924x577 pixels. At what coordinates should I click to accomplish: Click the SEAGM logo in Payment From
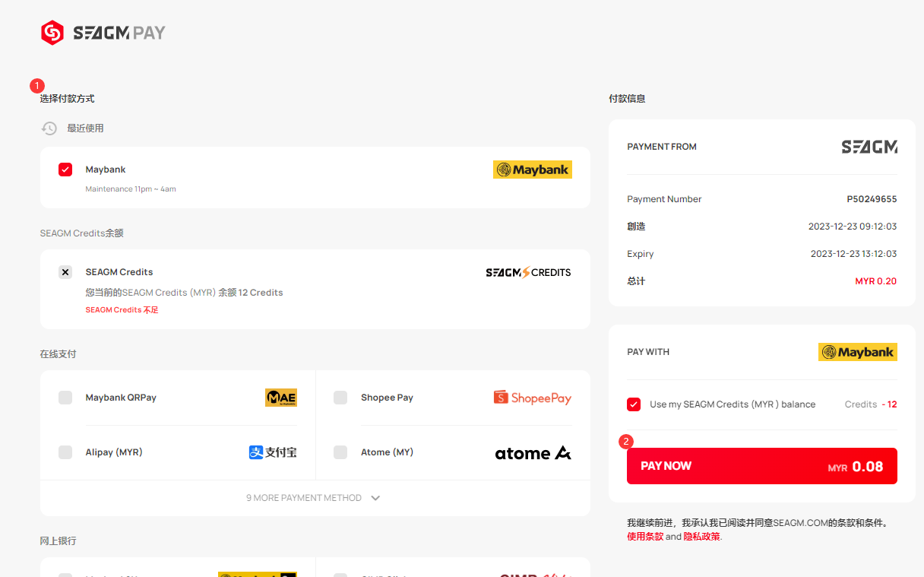click(x=869, y=147)
